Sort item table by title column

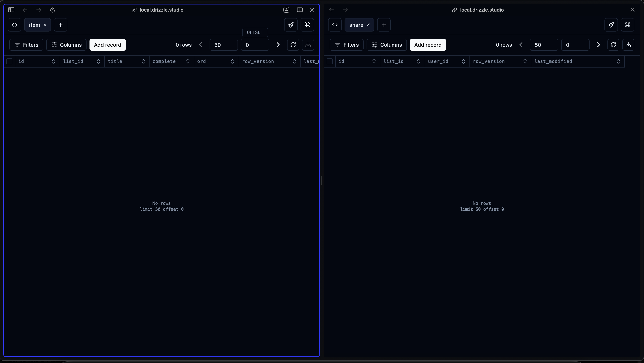(x=143, y=61)
